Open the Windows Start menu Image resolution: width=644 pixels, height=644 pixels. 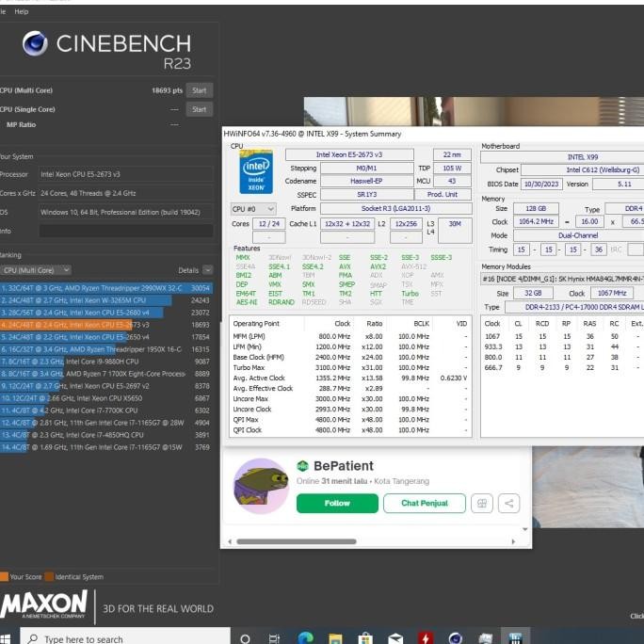(5, 638)
